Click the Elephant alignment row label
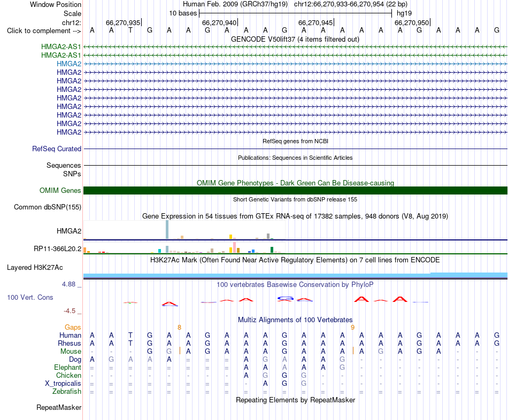This screenshot has width=508, height=420. coord(67,368)
